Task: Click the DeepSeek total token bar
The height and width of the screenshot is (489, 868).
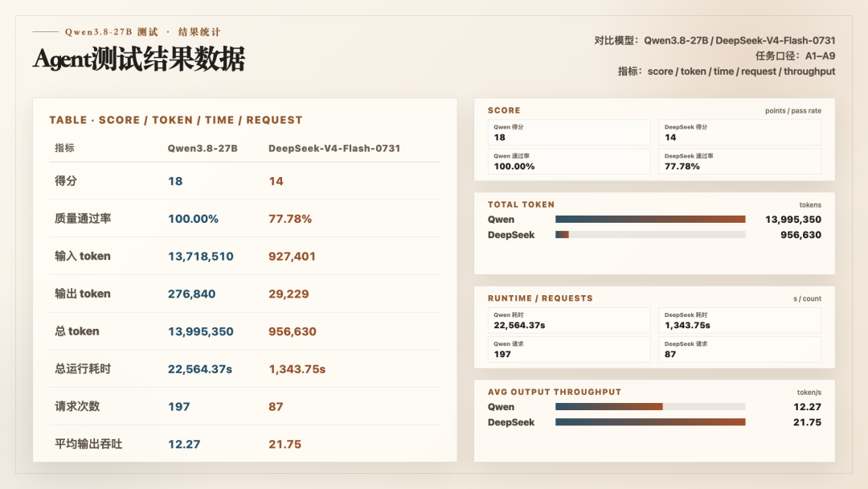Action: pyautogui.click(x=650, y=235)
